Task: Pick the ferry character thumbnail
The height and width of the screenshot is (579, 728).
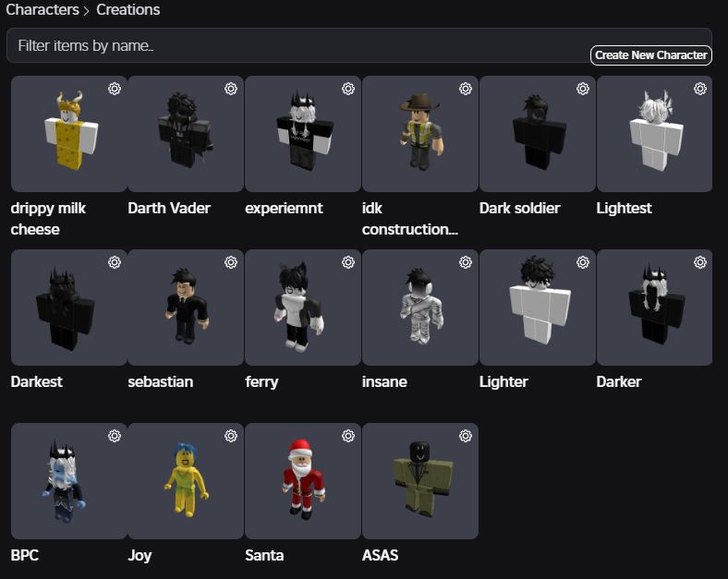Action: [303, 308]
